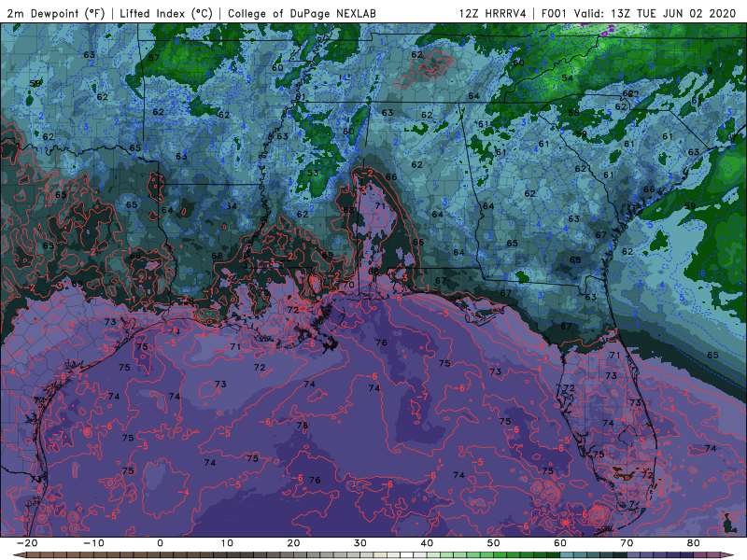Click the "57" dewpoint value on the map

[x=154, y=58]
